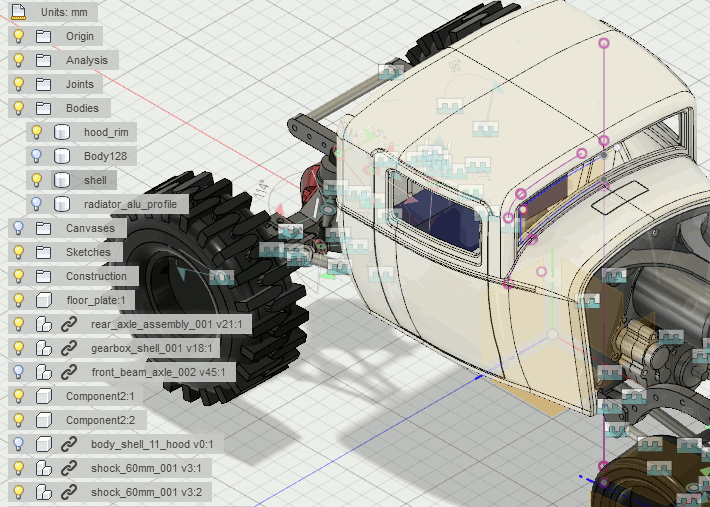Select the Joints browser row label
This screenshot has width=710, height=507.
(x=80, y=84)
